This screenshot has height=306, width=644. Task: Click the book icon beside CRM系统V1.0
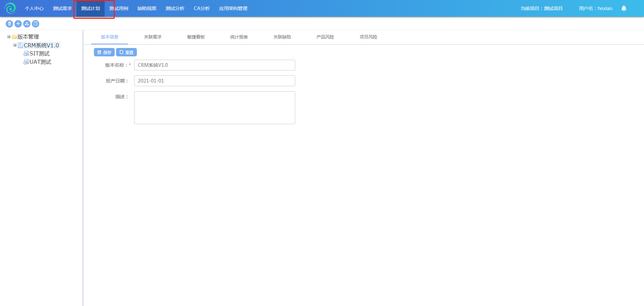(20, 45)
